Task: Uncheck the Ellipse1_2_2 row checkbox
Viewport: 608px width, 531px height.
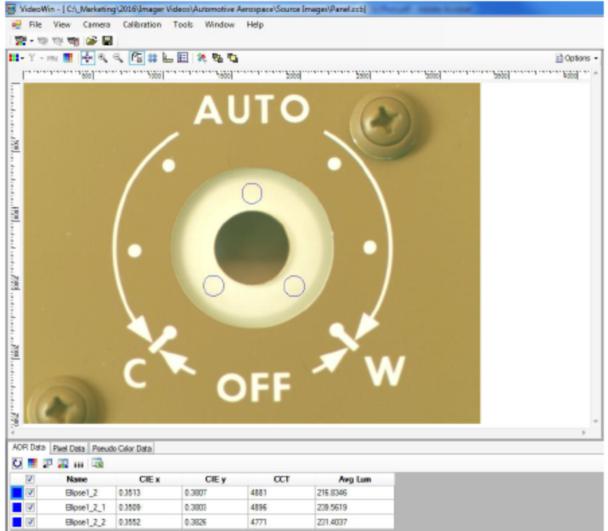Action: 30,522
